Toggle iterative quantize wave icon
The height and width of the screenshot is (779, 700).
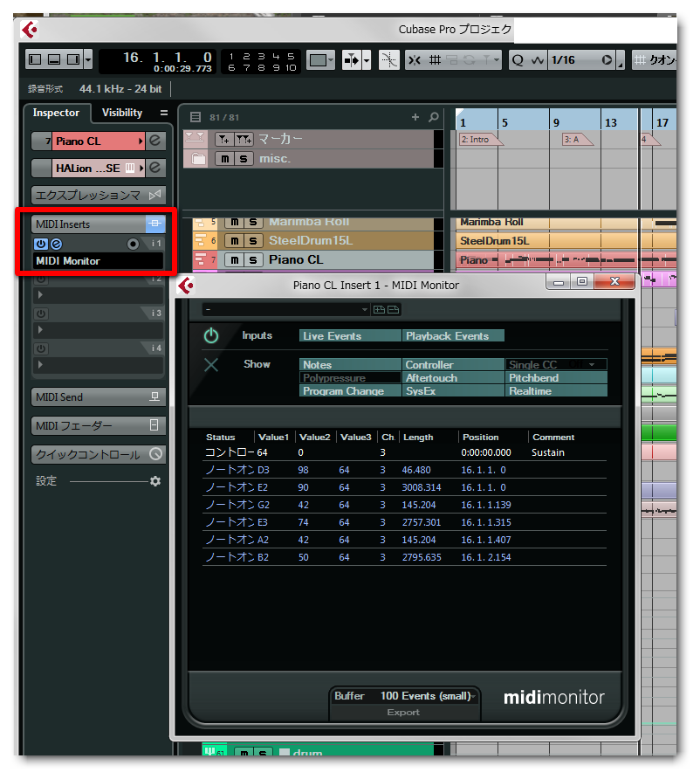[537, 60]
